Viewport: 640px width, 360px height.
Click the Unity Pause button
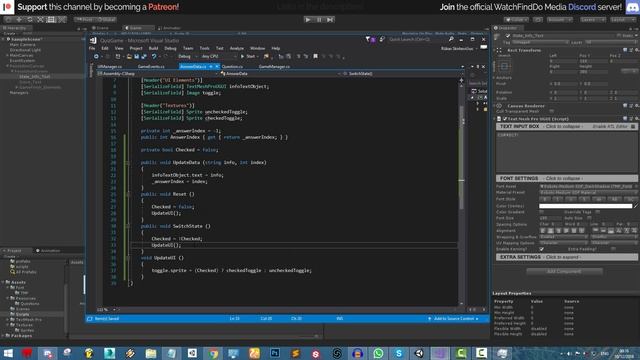point(319,20)
